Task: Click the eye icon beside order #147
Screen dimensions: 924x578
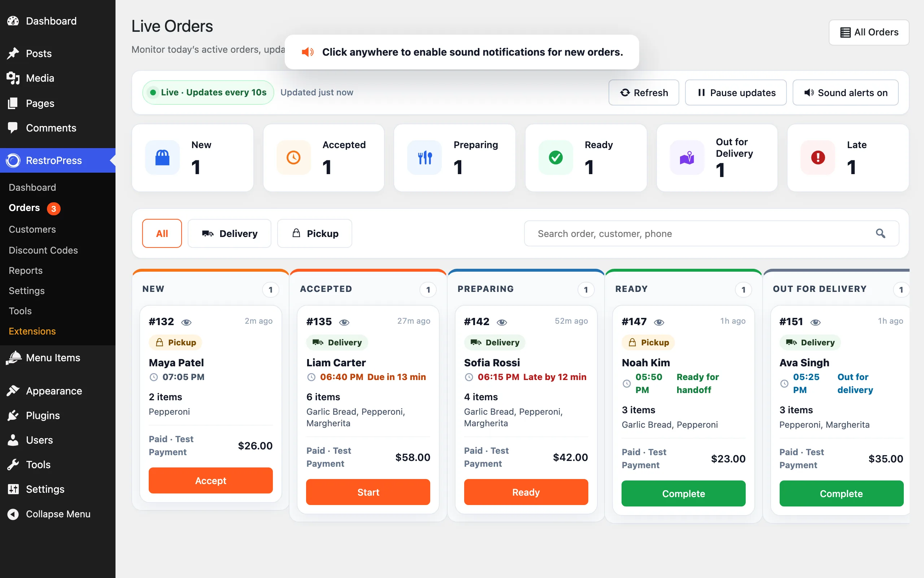Action: [x=659, y=322]
